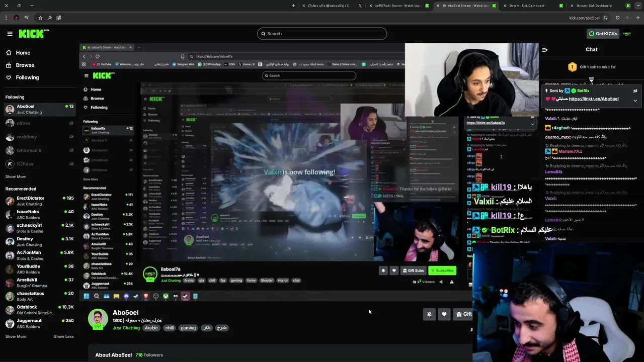Click the Gift button beside the heart
Image resolution: width=644 pixels, height=362 pixels.
pyautogui.click(x=463, y=314)
